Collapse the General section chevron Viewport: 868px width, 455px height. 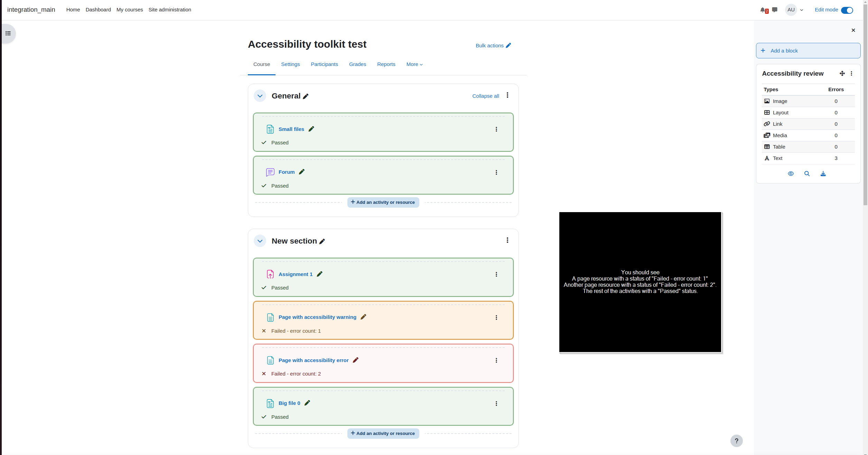click(x=260, y=96)
